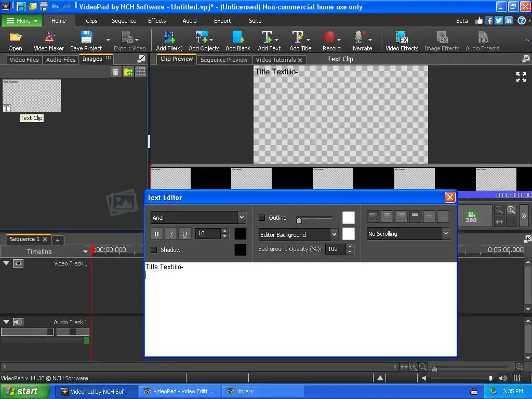Open the Clips ribbon tab

tap(91, 21)
